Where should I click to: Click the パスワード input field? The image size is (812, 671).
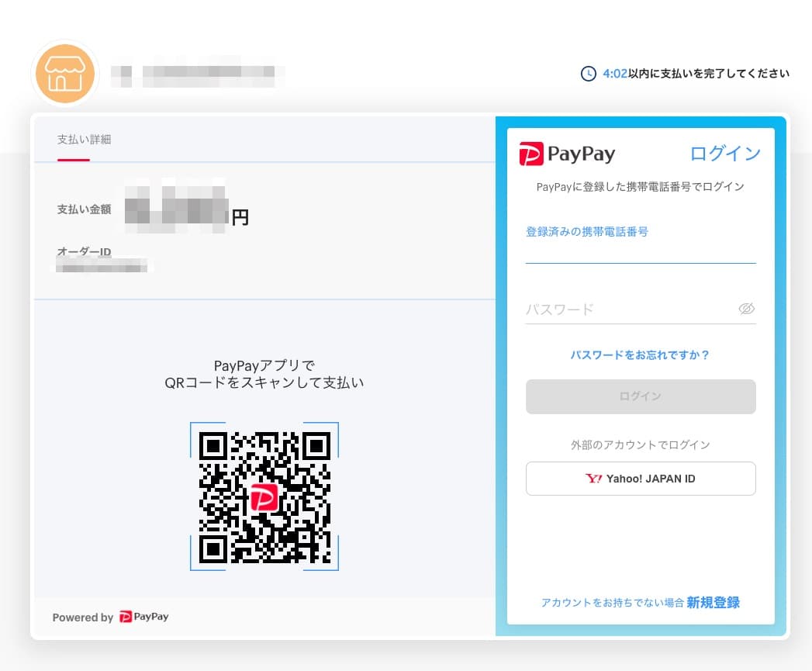coord(628,309)
